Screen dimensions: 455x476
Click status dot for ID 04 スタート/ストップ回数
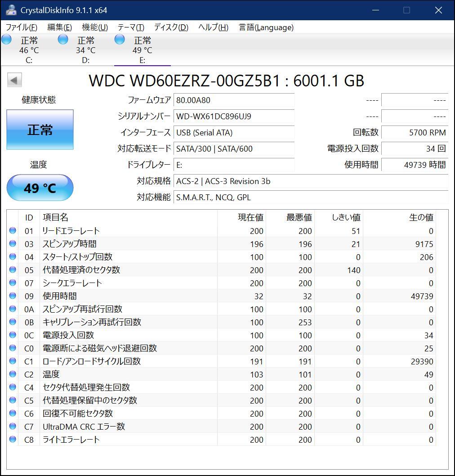[13, 256]
